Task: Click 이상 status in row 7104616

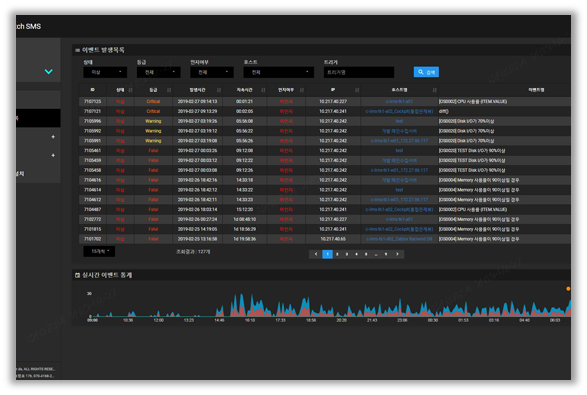Action: [120, 180]
